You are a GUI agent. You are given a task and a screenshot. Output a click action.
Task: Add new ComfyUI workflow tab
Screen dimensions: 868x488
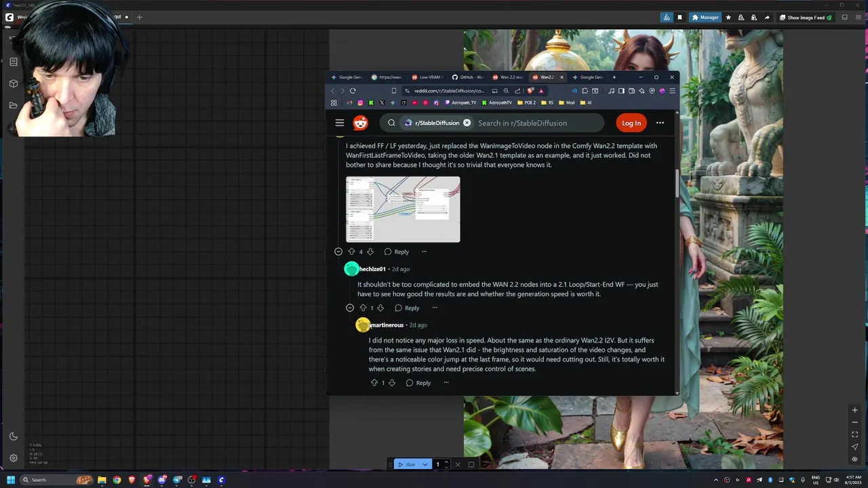pyautogui.click(x=139, y=17)
